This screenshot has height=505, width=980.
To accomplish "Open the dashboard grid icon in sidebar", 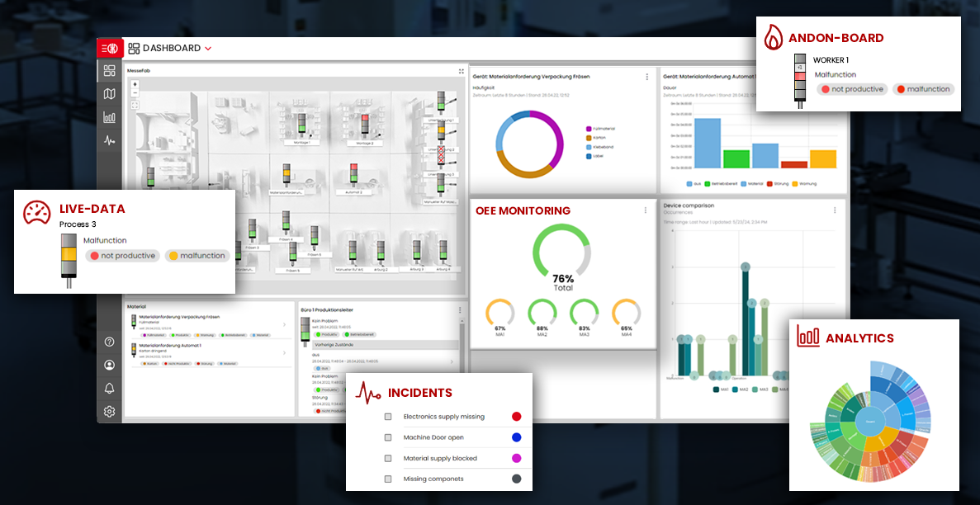I will (109, 70).
